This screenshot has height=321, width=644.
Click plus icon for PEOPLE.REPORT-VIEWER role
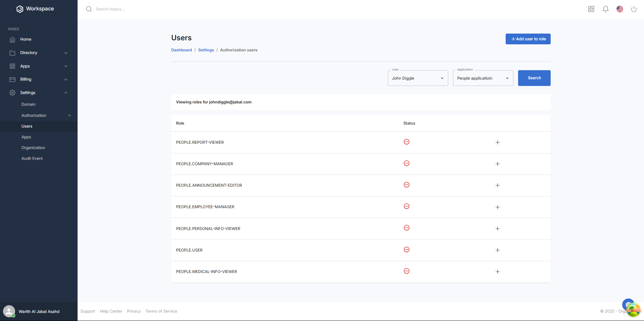pos(497,142)
